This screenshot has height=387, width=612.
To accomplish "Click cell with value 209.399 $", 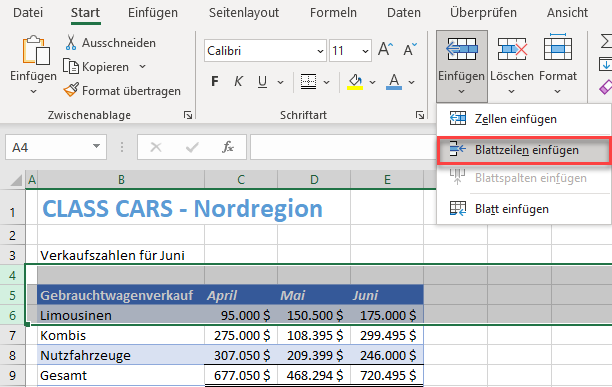I will point(314,355).
